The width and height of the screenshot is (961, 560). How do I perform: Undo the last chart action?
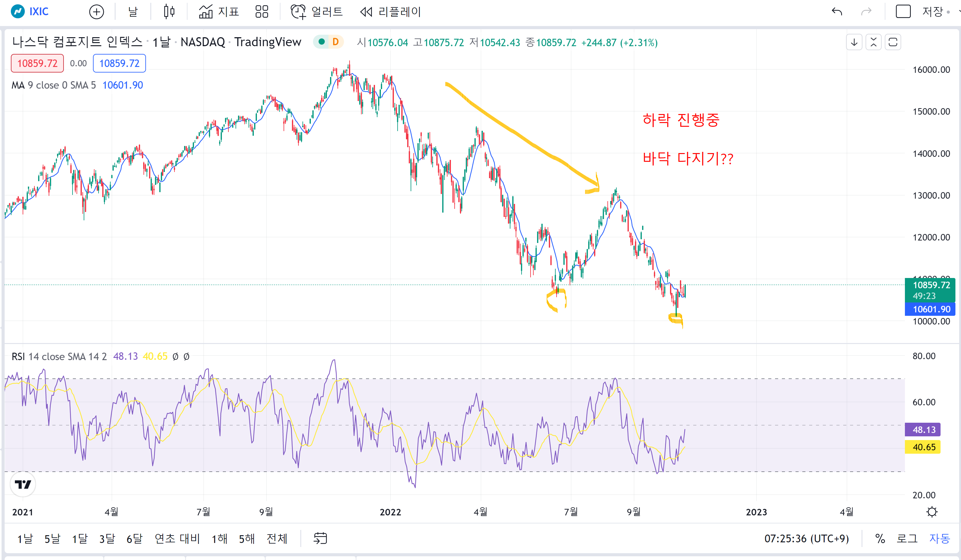(x=837, y=12)
